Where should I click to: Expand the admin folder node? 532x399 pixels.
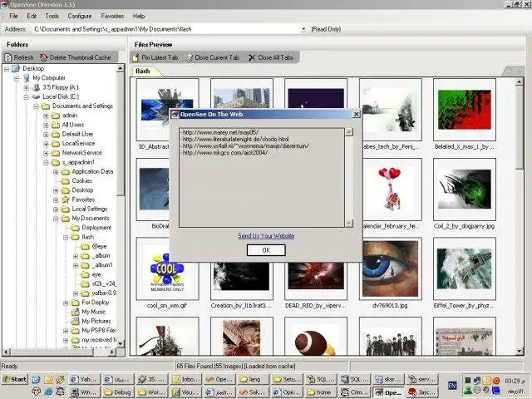(x=46, y=116)
